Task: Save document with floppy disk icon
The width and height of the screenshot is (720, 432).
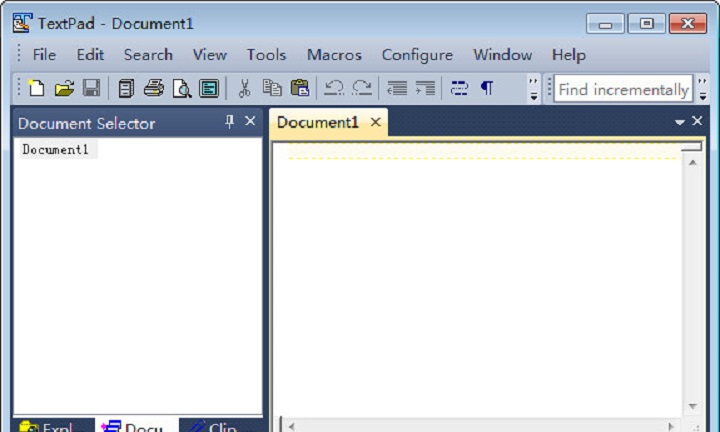Action: [91, 88]
